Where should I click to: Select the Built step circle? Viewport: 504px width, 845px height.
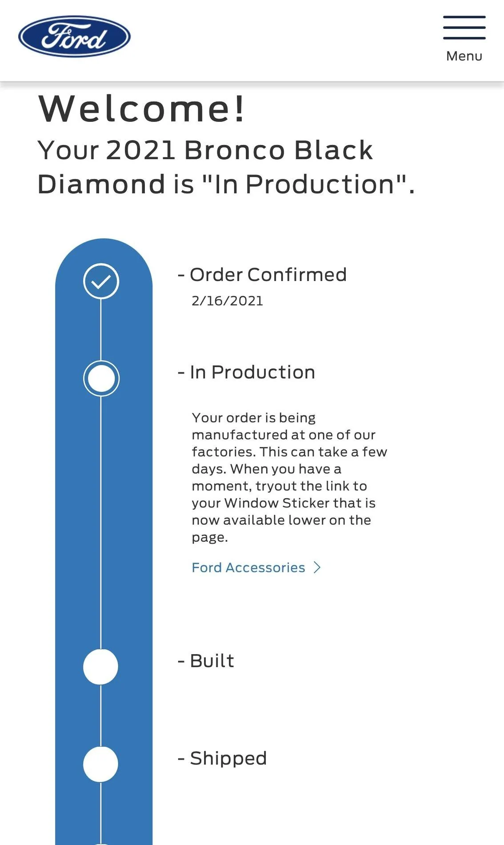point(101,667)
